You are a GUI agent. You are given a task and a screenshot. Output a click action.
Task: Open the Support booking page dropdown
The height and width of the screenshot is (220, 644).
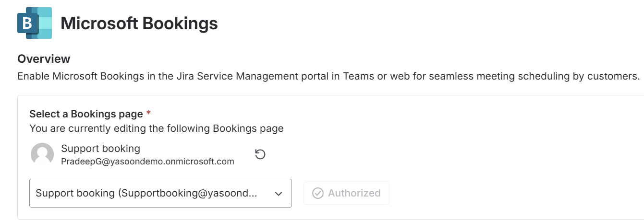(160, 193)
